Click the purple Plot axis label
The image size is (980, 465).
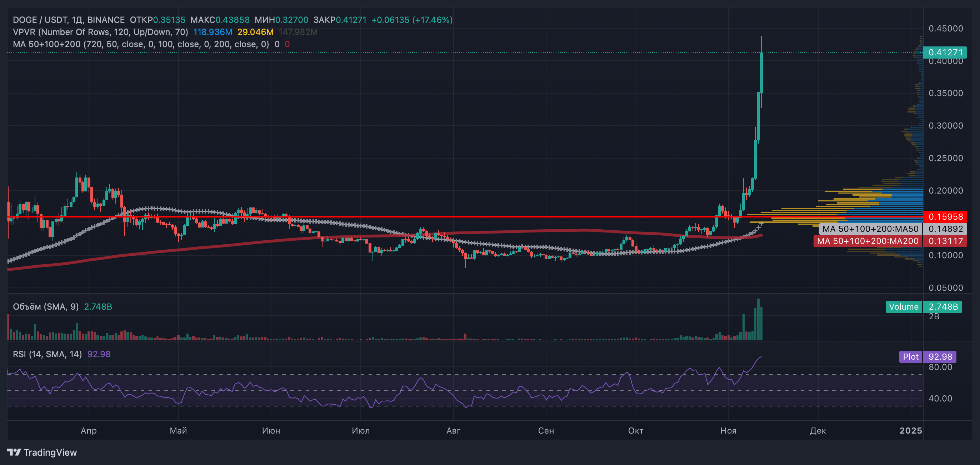[x=911, y=357]
